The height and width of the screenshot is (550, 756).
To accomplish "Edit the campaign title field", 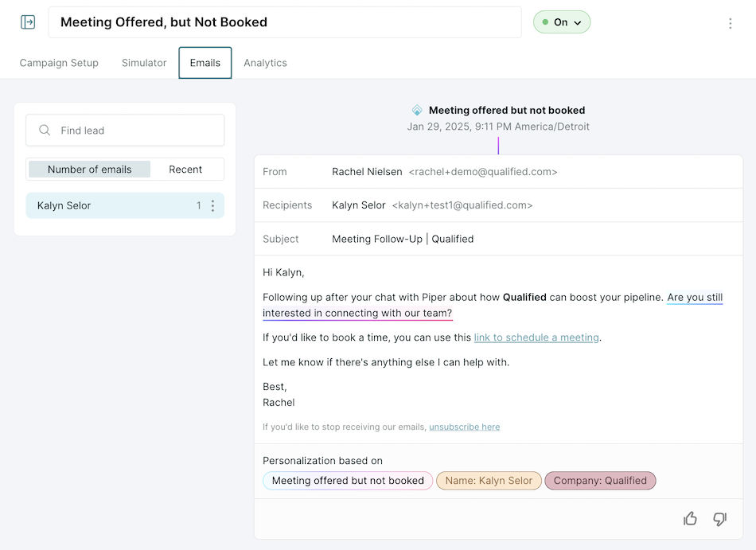I will point(285,22).
